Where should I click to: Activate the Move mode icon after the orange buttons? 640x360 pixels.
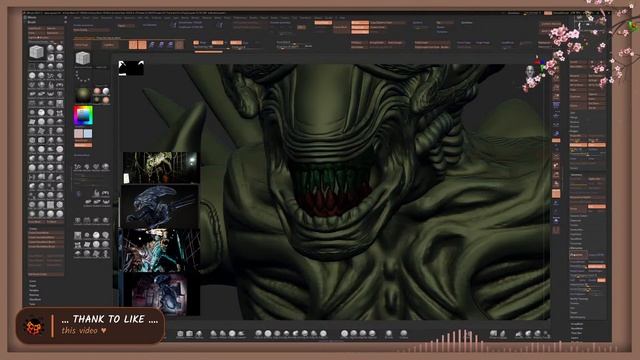[x=152, y=44]
